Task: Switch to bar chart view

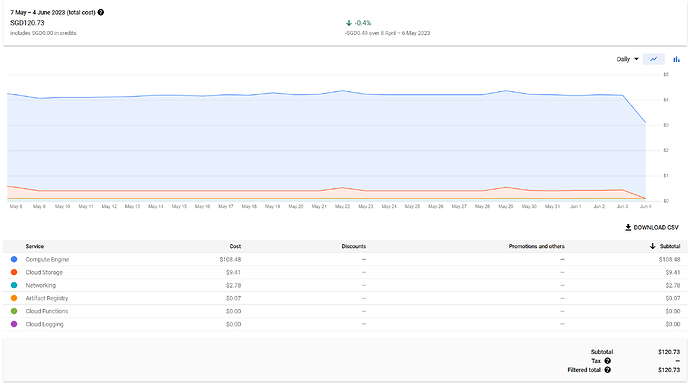Action: pyautogui.click(x=676, y=59)
